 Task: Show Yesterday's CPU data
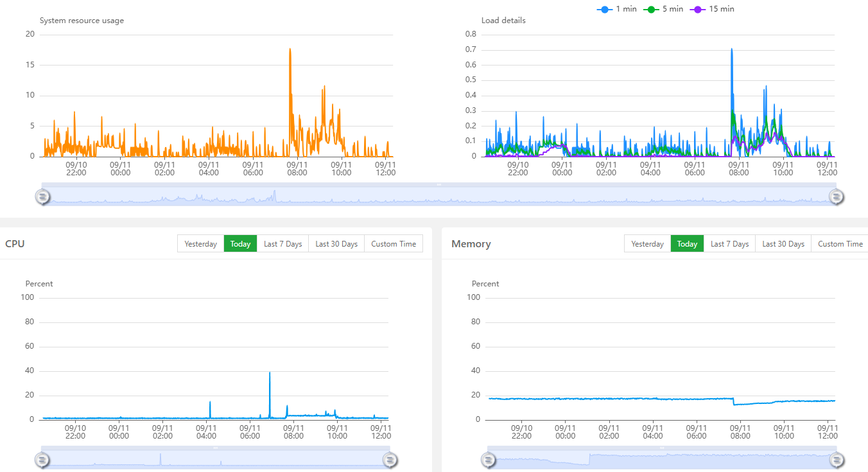point(200,244)
